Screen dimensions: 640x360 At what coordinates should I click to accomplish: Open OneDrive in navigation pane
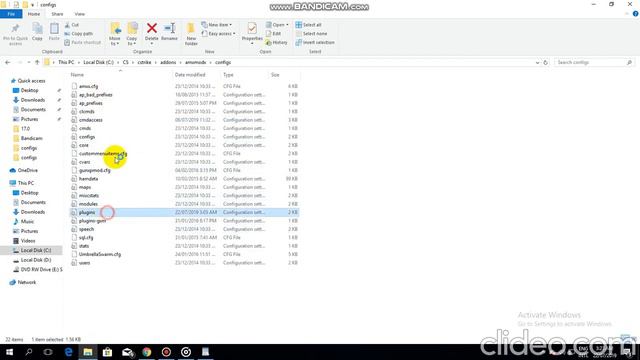[27, 170]
